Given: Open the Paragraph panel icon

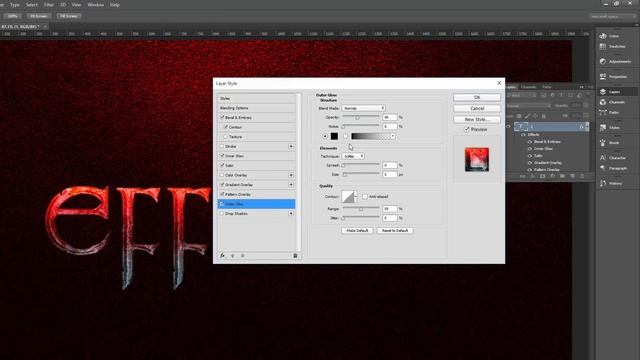Looking at the screenshot, I should 603,168.
